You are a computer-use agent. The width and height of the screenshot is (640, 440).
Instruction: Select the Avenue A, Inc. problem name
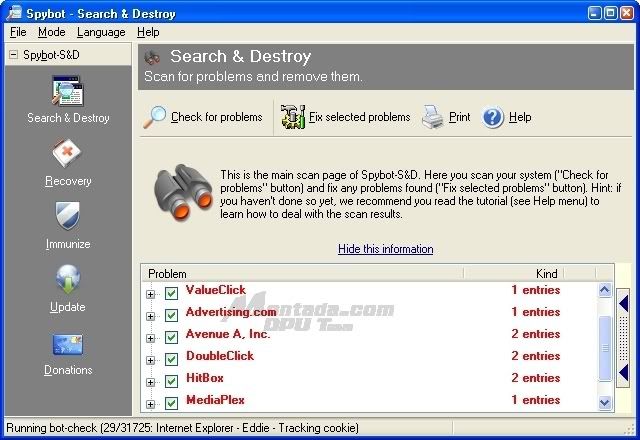(228, 334)
